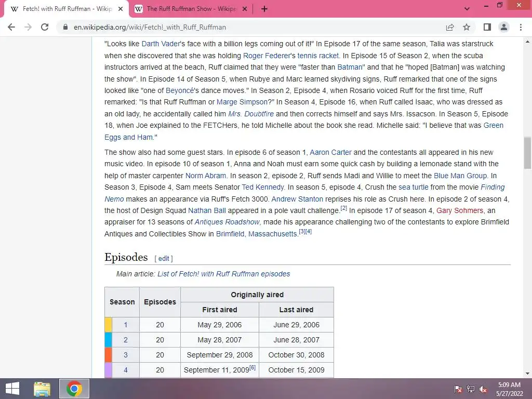
Task: Follow the Blue Man Group link
Action: coord(460,176)
